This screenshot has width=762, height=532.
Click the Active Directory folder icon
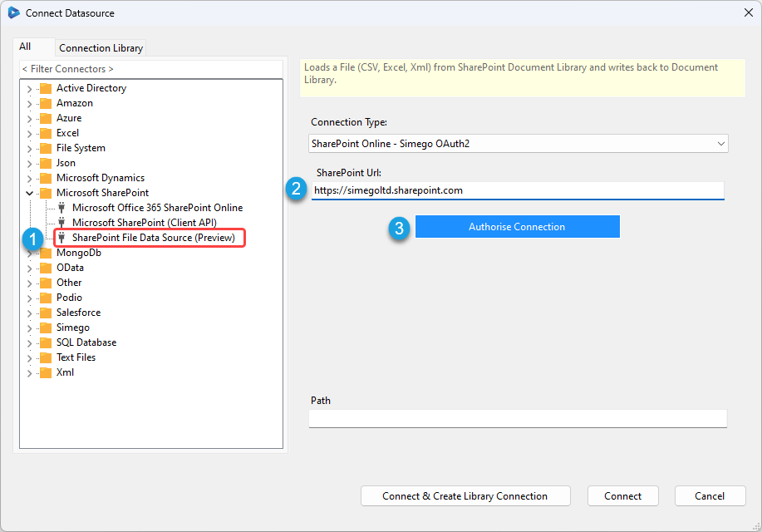(44, 87)
